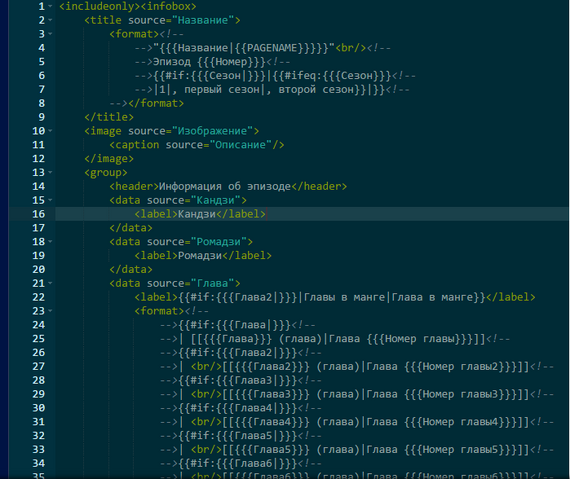Click the <br/> tag on line 27
The height and width of the screenshot is (479, 570).
[206, 367]
